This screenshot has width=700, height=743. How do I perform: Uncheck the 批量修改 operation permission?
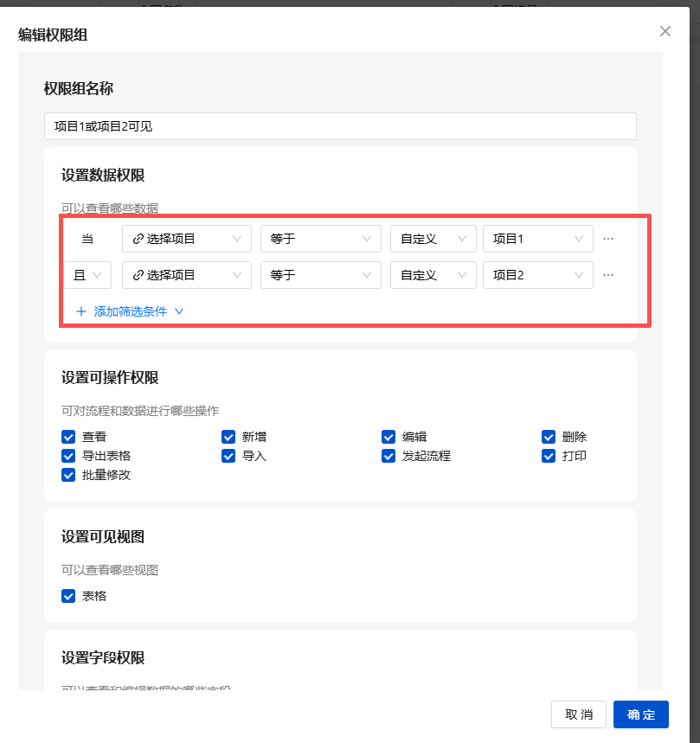68,475
